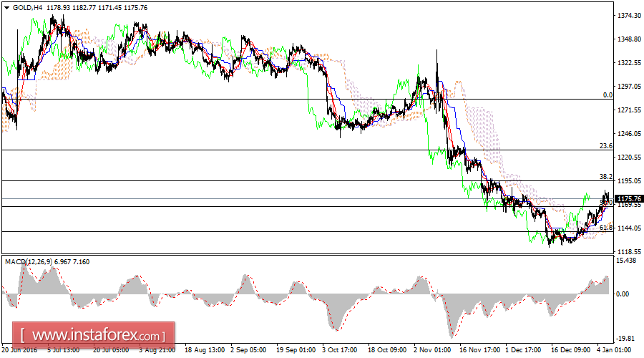Select the 1144.05 price axis value
Screen dimensions: 644x358
(x=629, y=228)
